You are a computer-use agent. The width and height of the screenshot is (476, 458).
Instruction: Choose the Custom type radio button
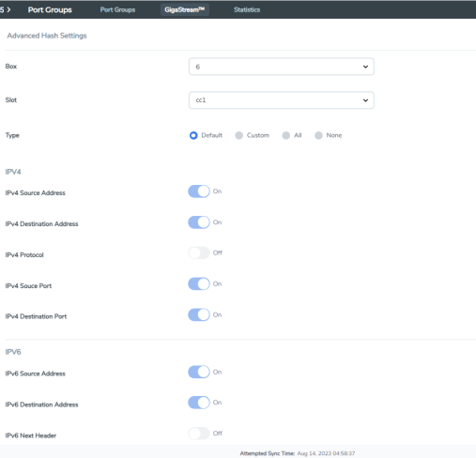(239, 135)
